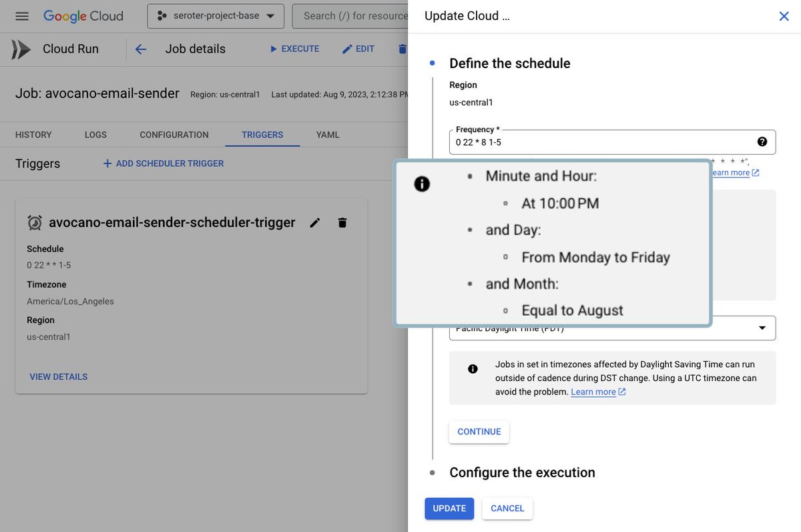Open the Pacific Daylight Time timezone dropdown
The height and width of the screenshot is (532, 801).
point(612,328)
